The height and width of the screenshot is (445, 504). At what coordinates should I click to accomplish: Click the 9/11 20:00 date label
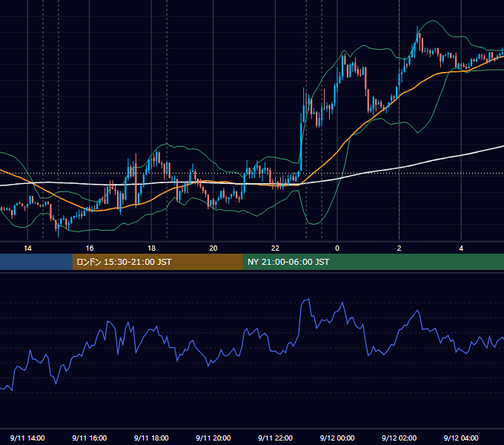tap(213, 438)
